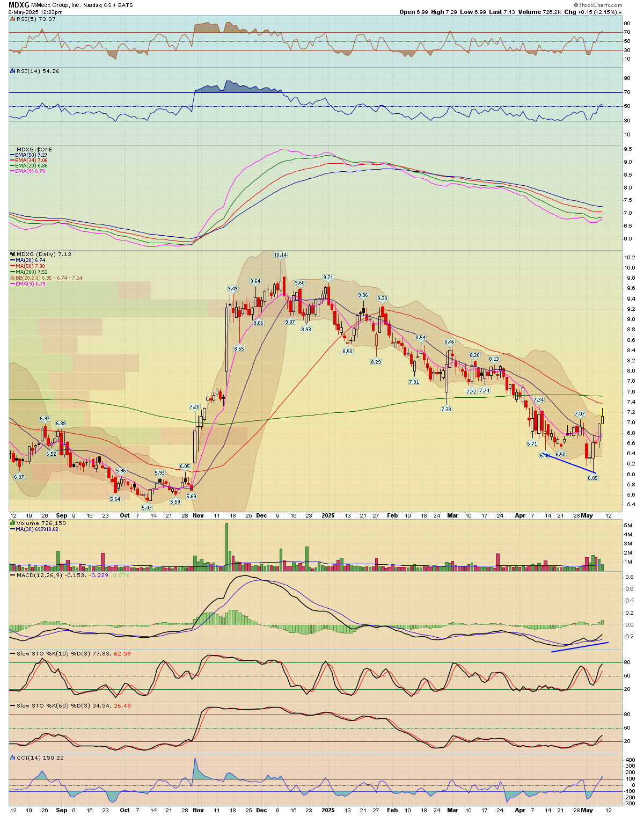Screen dimensions: 644x816
Task: Click the MiMedx Group, Inc. company name
Action: point(56,5)
